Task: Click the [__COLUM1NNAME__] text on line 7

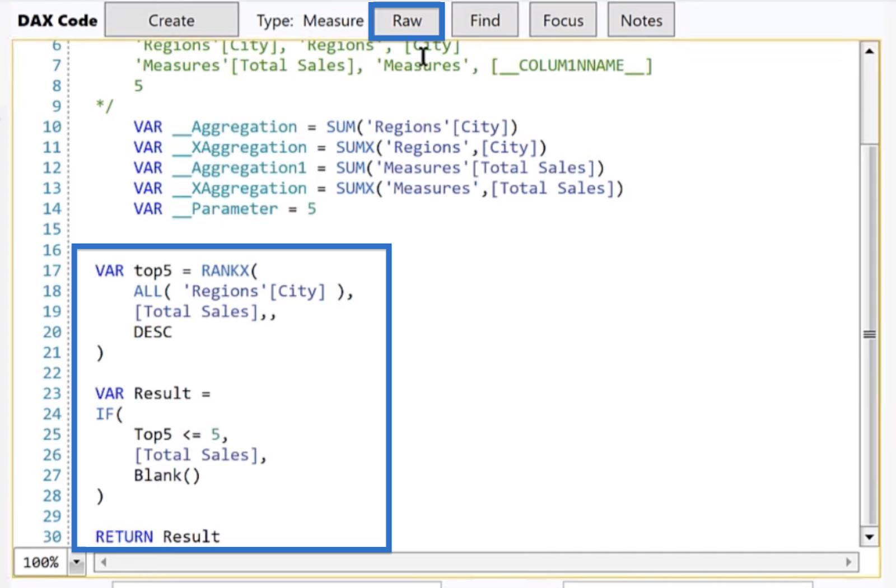Action: (x=571, y=66)
